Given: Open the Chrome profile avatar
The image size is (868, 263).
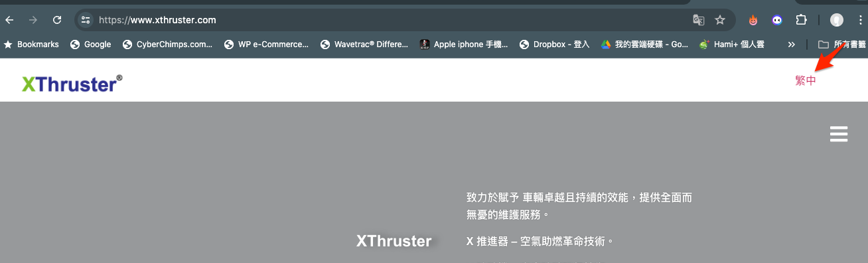Looking at the screenshot, I should (837, 20).
